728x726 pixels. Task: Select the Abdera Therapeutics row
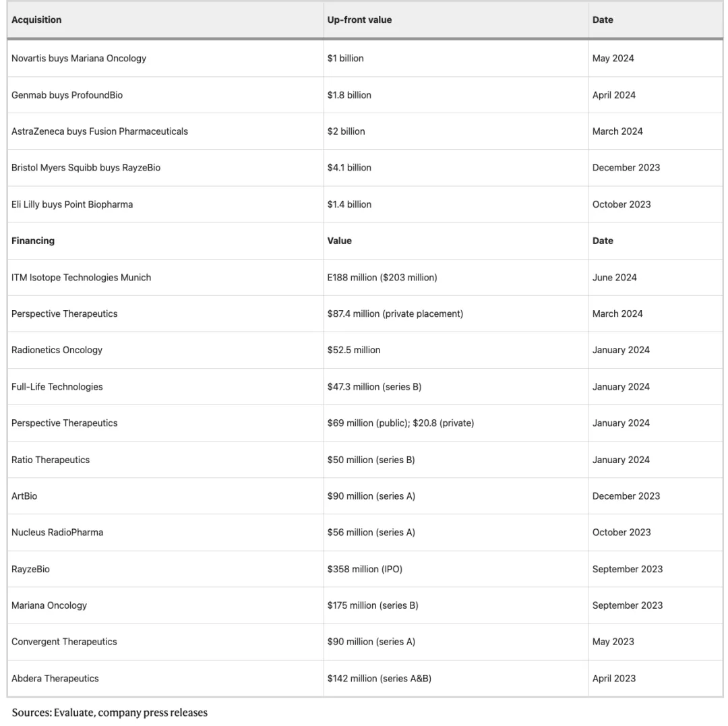click(x=55, y=678)
